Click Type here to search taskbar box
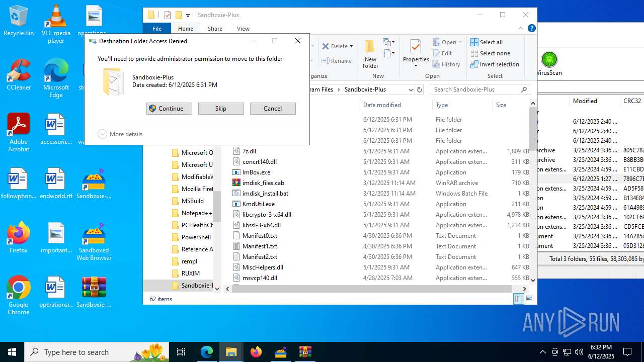 (97, 352)
